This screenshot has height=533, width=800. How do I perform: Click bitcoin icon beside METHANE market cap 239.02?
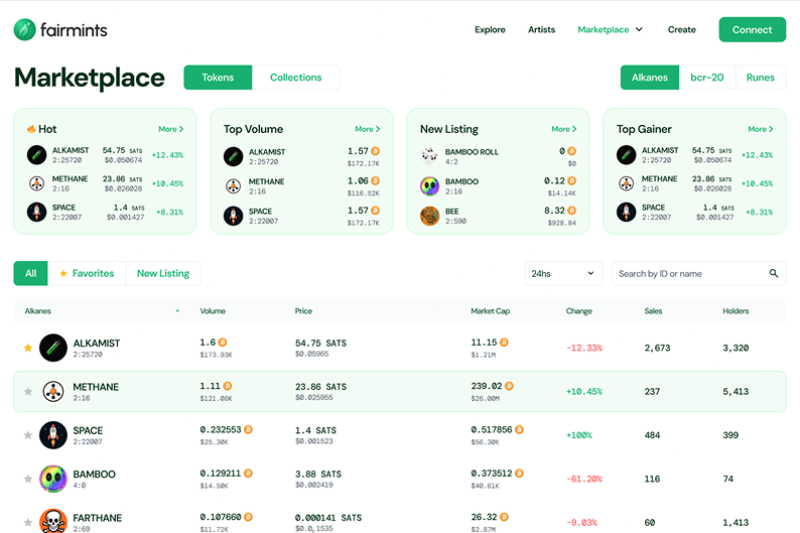pyautogui.click(x=509, y=386)
